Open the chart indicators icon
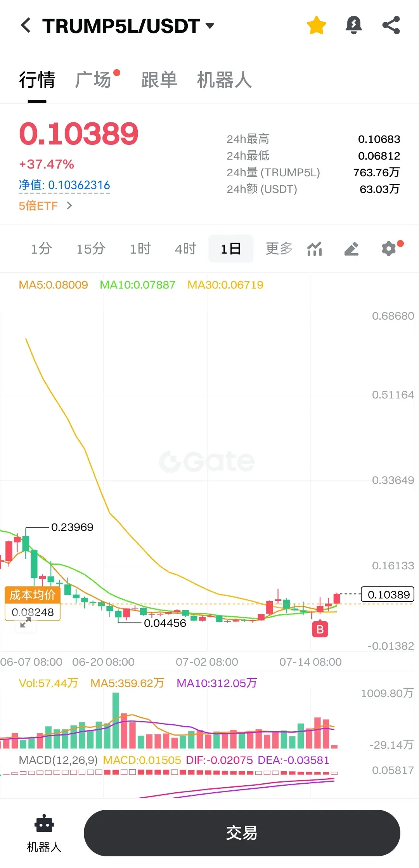Screen dimensions: 419x868 pyautogui.click(x=315, y=249)
